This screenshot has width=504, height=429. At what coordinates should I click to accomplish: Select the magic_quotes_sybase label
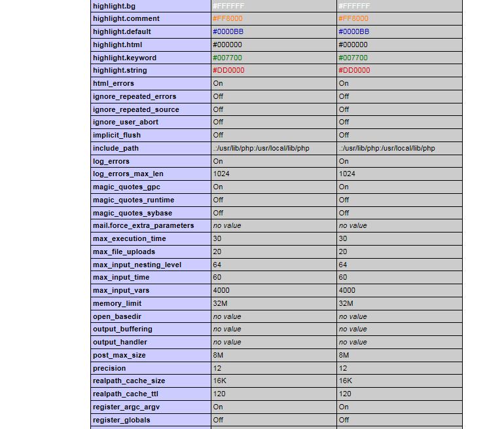click(132, 214)
